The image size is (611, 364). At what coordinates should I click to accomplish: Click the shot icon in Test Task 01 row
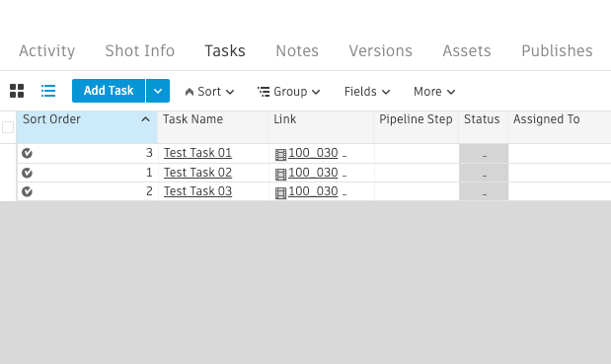pos(280,155)
